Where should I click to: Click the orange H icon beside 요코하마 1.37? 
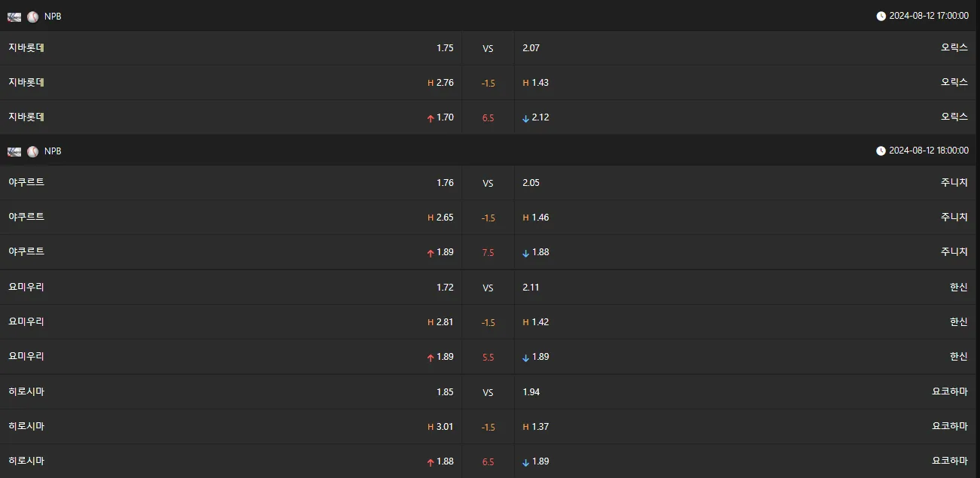(526, 427)
